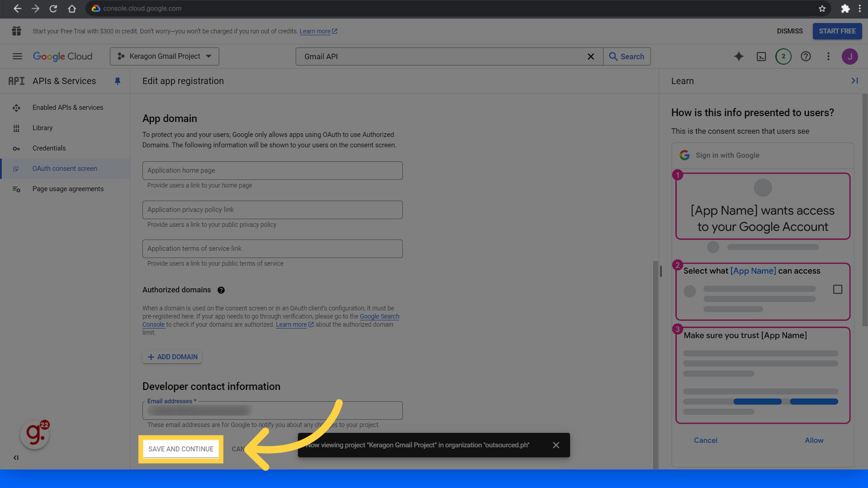Screen dimensions: 868x488
Task: Open the Chrome three-dot menu
Action: [x=860, y=8]
